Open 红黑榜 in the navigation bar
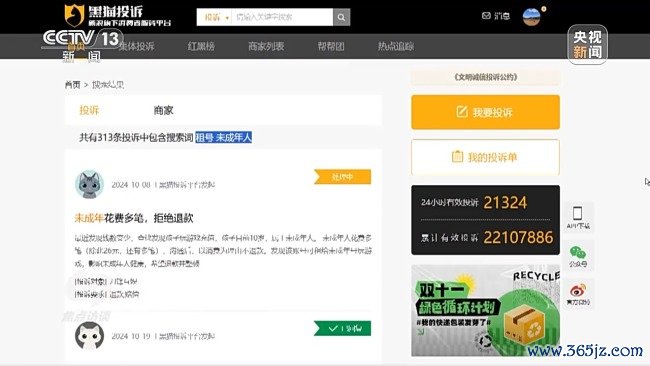 201,46
